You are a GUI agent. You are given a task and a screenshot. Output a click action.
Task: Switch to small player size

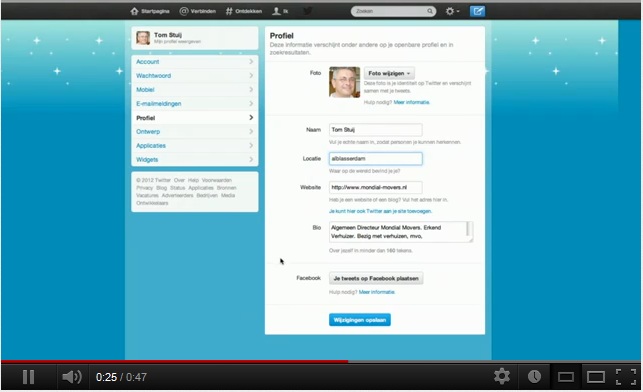[x=565, y=377]
